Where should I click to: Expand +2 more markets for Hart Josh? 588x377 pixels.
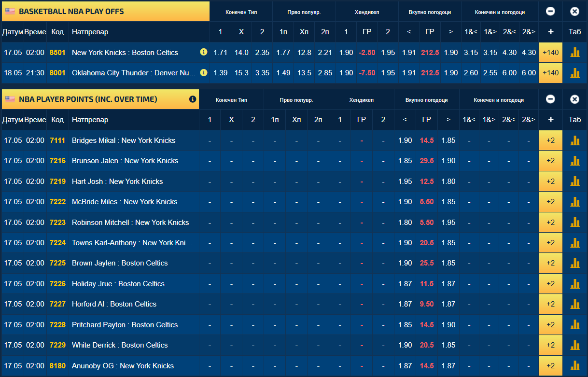[x=550, y=182]
